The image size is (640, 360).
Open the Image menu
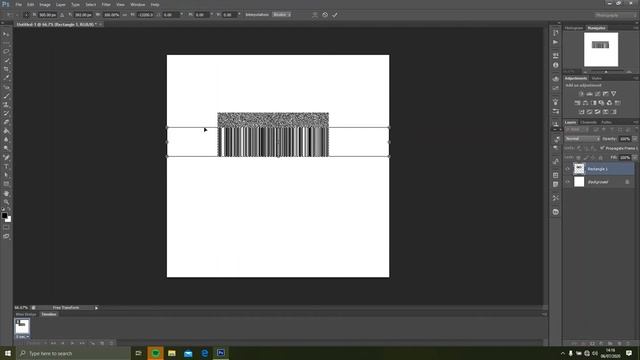(45, 4)
